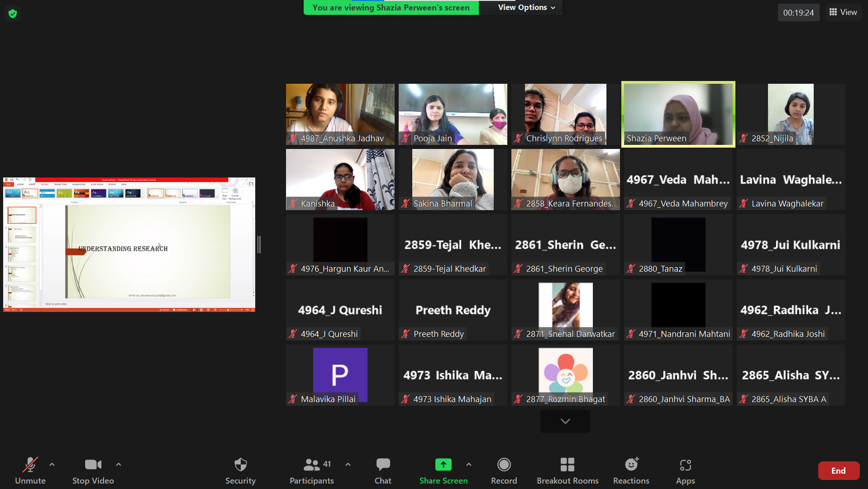Expand video settings arrow beside Stop Video
The image size is (868, 489).
click(119, 465)
